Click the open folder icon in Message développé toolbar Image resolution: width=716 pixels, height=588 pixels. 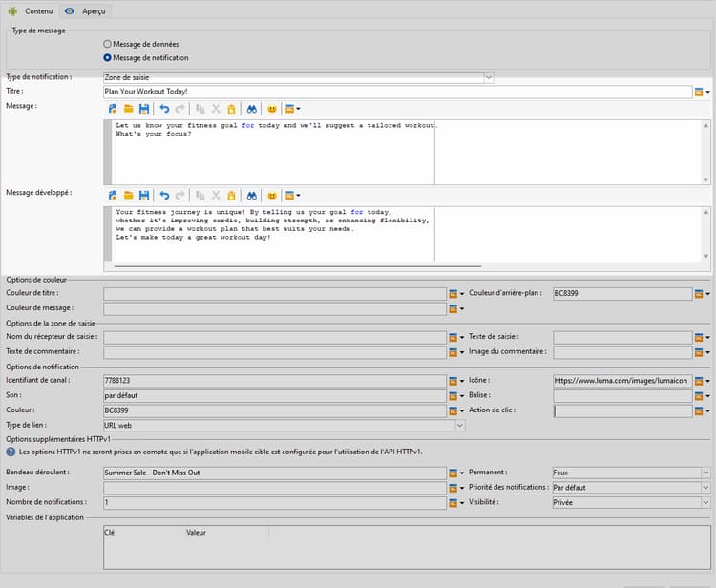128,195
